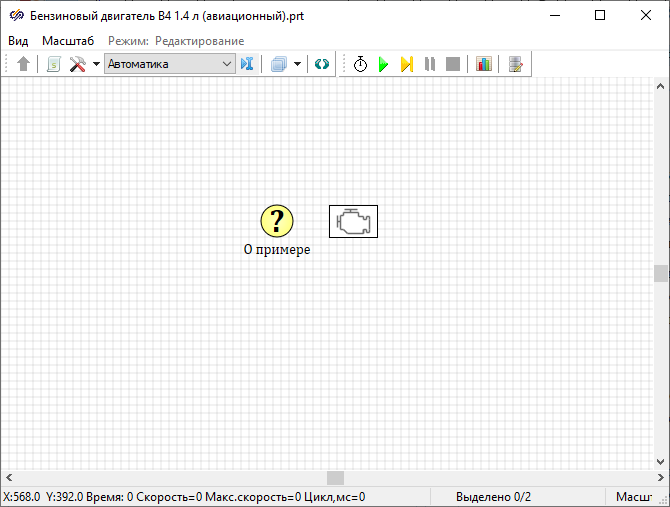The height and width of the screenshot is (507, 670).
Task: Open the stopwatch timing settings icon
Action: click(360, 64)
